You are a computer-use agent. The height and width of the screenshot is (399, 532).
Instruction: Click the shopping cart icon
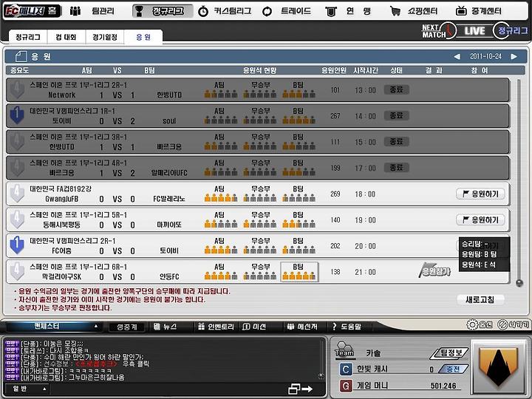pyautogui.click(x=395, y=11)
